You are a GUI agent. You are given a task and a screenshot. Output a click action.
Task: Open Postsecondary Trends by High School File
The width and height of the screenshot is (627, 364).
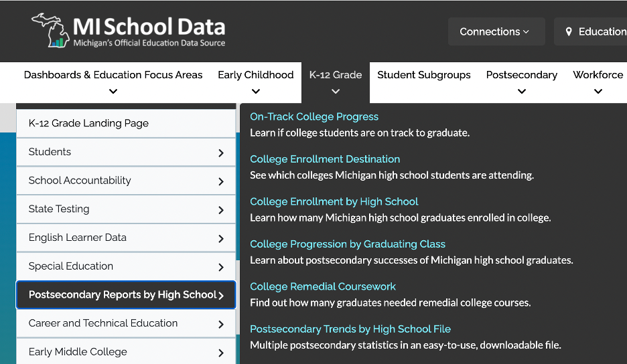pos(350,329)
